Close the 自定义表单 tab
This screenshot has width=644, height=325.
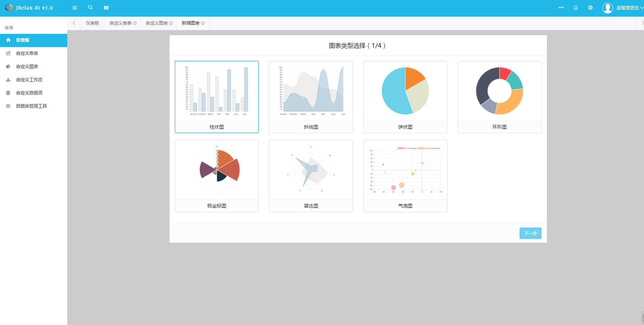[x=135, y=23]
